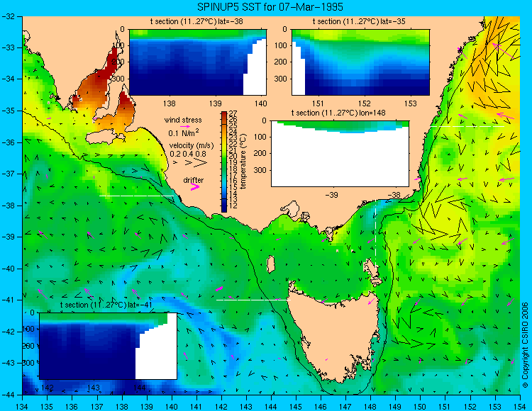The width and height of the screenshot is (532, 411).
Task: Click the magenta drifter legend symbol
Action: (x=195, y=186)
